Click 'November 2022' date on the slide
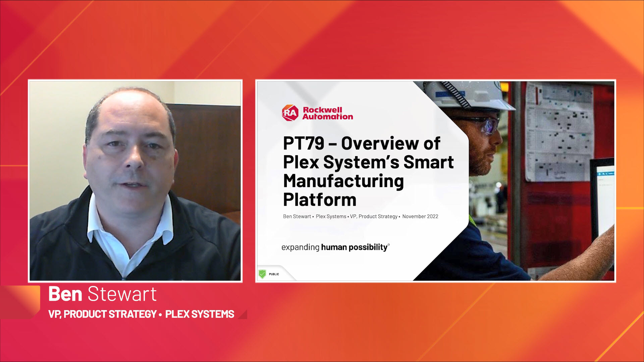644x362 pixels. pyautogui.click(x=420, y=217)
